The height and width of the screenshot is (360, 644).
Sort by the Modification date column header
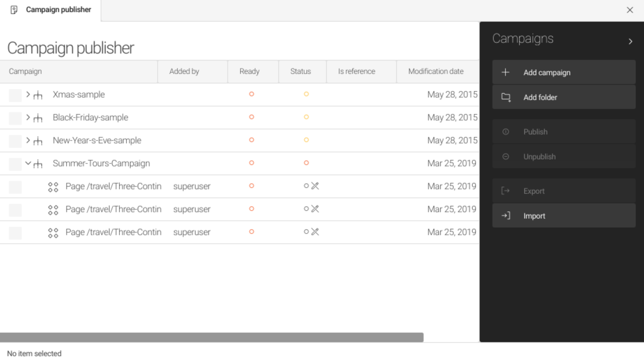[438, 71]
